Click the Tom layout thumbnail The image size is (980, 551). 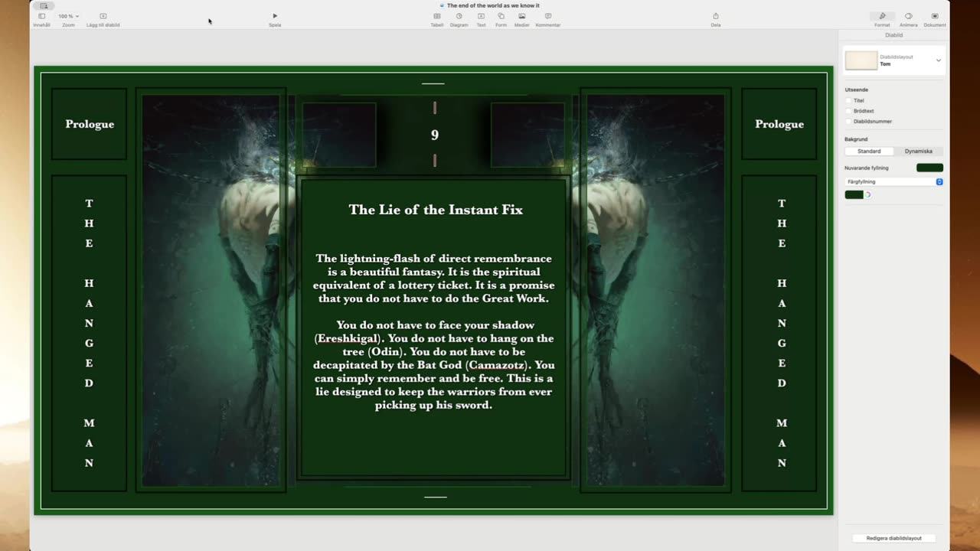tap(861, 60)
